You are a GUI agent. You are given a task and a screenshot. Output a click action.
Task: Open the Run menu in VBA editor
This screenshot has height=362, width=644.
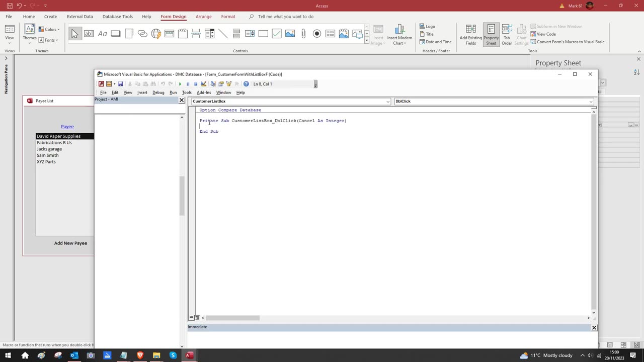pos(173,93)
